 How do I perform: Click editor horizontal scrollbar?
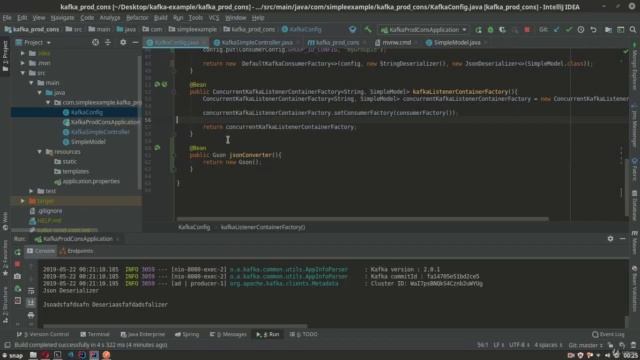[362, 219]
